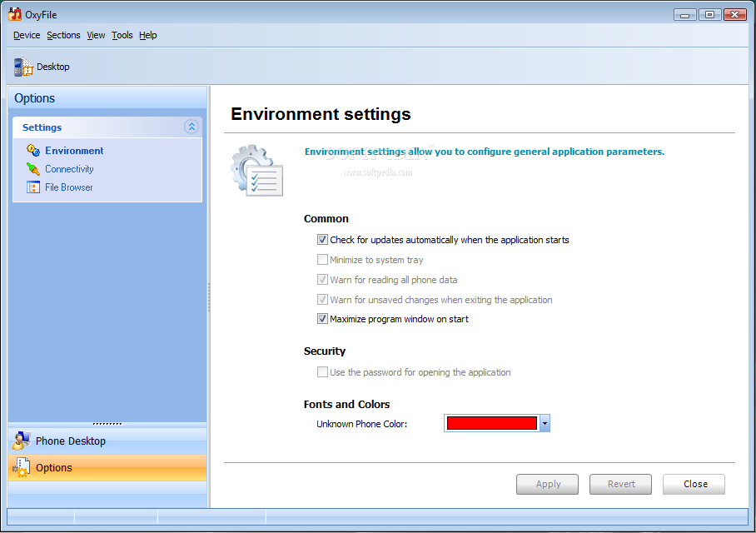Click the Environment gears icon in sidebar
Image resolution: width=756 pixels, height=533 pixels.
pyautogui.click(x=32, y=151)
